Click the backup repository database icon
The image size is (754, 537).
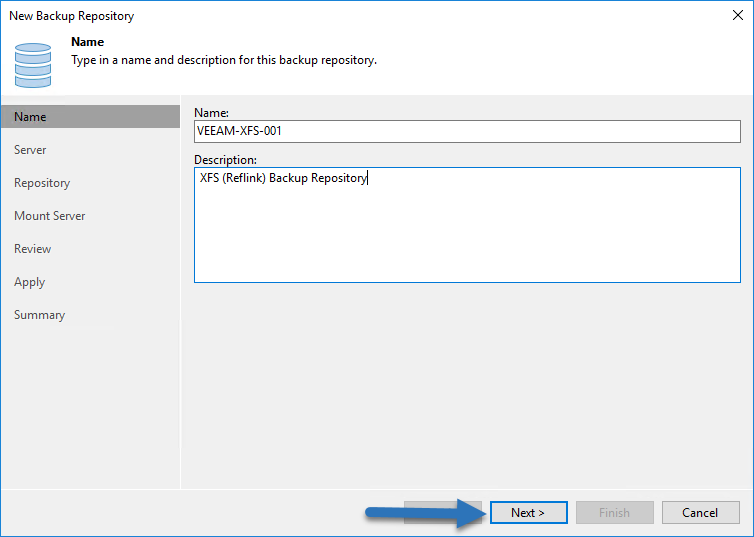click(33, 65)
